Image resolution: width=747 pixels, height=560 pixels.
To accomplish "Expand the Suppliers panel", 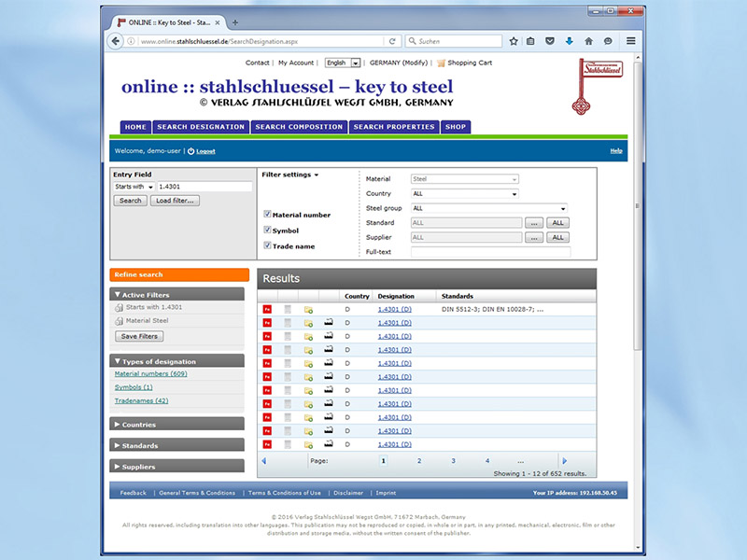I will [x=176, y=466].
